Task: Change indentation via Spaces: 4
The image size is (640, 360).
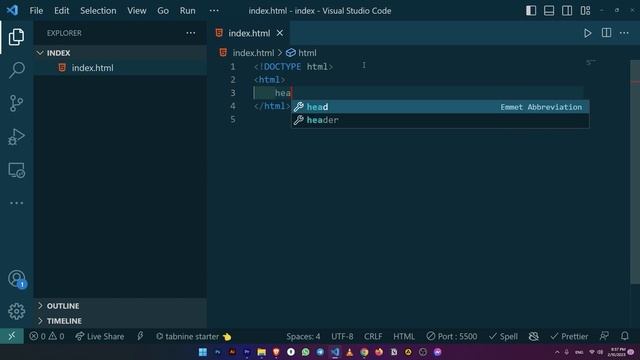Action: [x=303, y=336]
